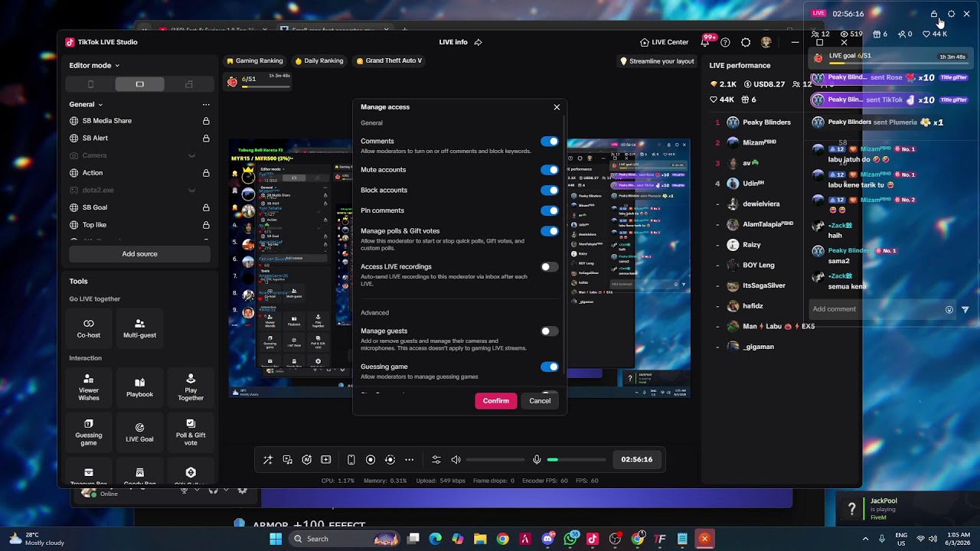
Task: Show hidden icons chevron in system tray
Action: (x=865, y=539)
